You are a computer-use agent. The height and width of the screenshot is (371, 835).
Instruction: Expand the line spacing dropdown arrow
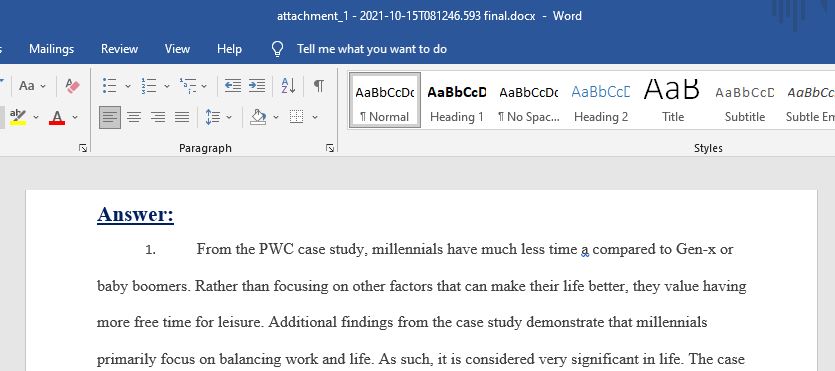click(229, 117)
